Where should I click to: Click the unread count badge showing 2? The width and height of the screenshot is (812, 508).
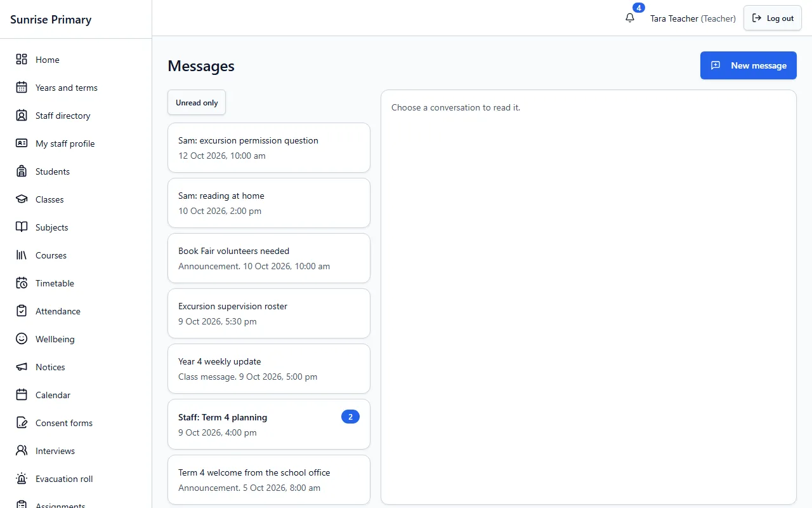tap(350, 417)
